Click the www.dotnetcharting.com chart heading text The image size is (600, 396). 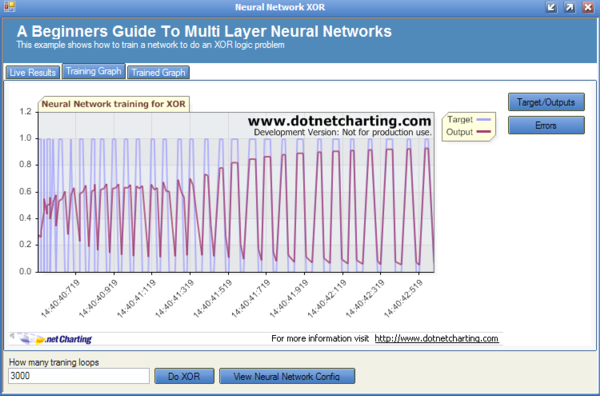point(340,121)
